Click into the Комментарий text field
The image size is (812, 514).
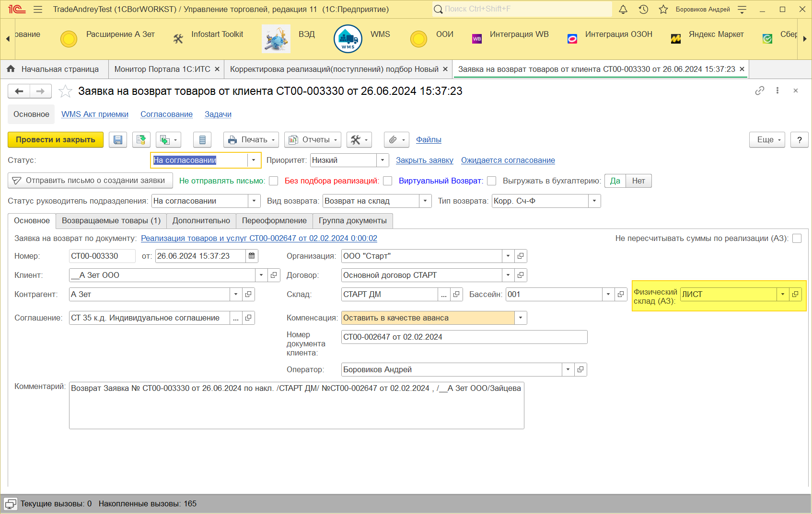[x=296, y=405]
